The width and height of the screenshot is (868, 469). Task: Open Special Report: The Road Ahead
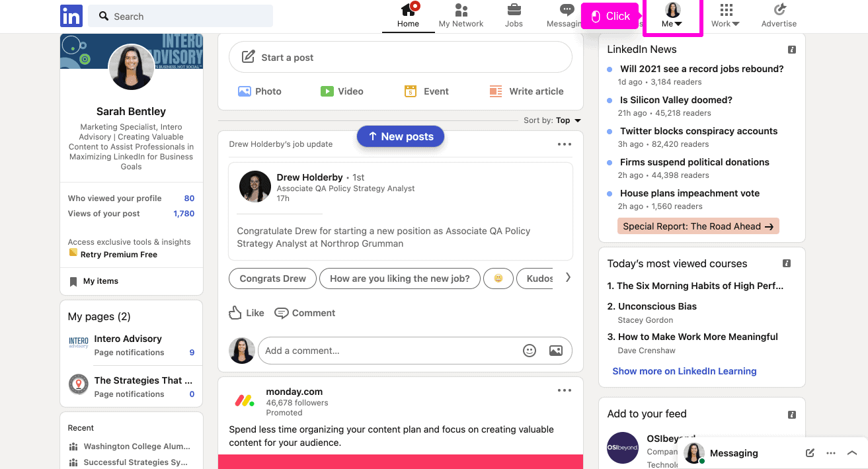[698, 226]
